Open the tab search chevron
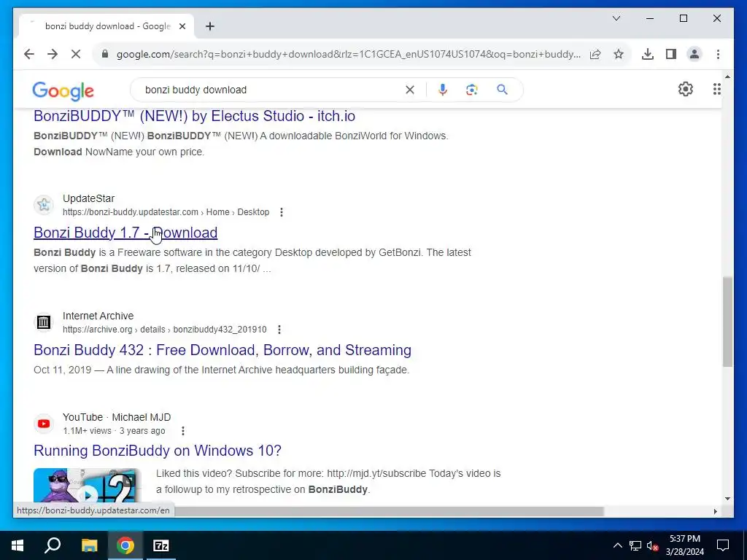Screen dimensions: 747x560 (616, 18)
